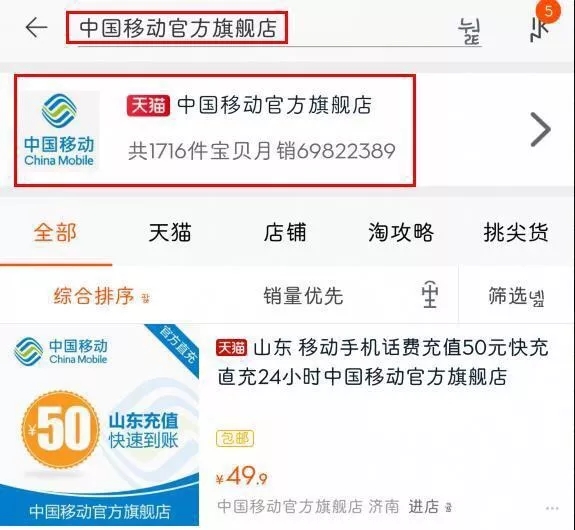The width and height of the screenshot is (575, 530).
Task: Click the 中国移动官方旗舰店 search field
Action: (177, 28)
